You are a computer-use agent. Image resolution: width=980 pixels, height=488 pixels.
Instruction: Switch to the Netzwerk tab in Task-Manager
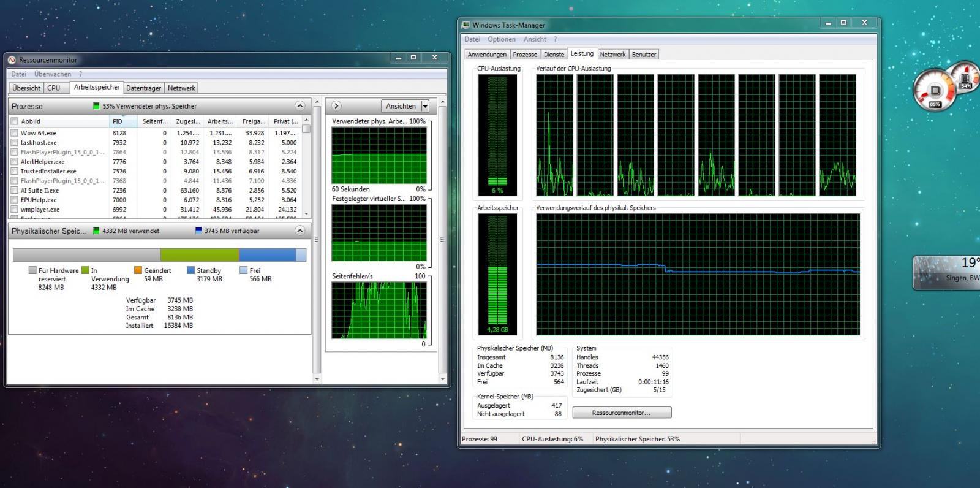coord(612,55)
